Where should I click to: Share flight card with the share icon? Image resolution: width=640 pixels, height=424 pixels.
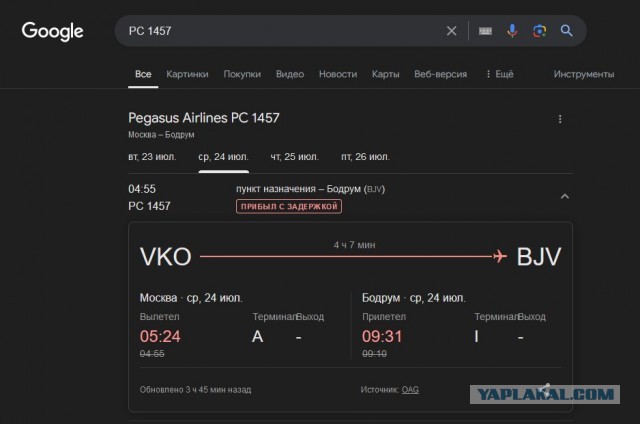546,390
